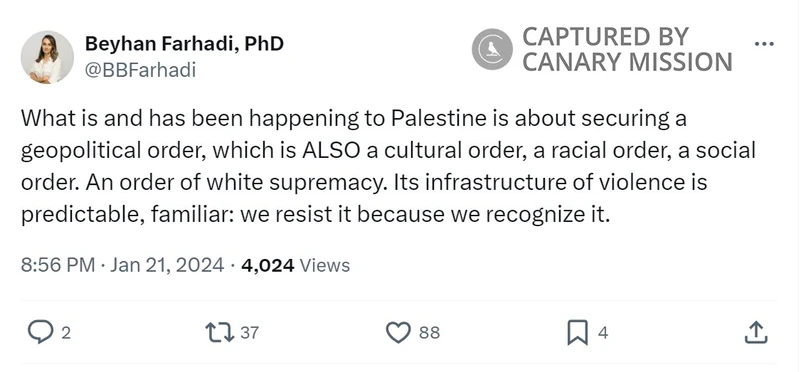Screen dimensions: 800x372
Task: Repost the tweet using the retweet icon
Action: tap(220, 332)
